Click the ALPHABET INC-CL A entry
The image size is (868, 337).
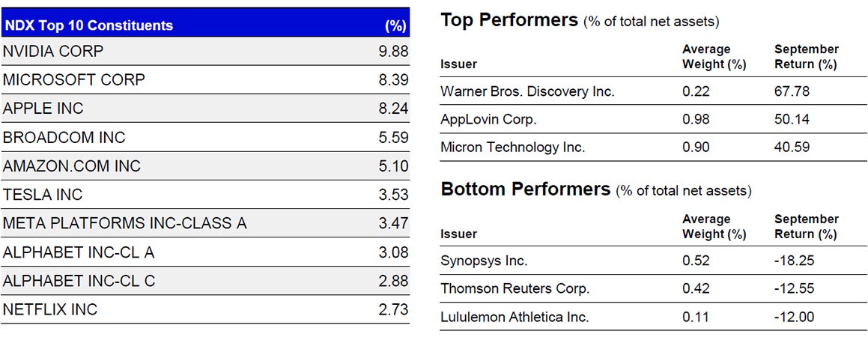[x=79, y=252]
